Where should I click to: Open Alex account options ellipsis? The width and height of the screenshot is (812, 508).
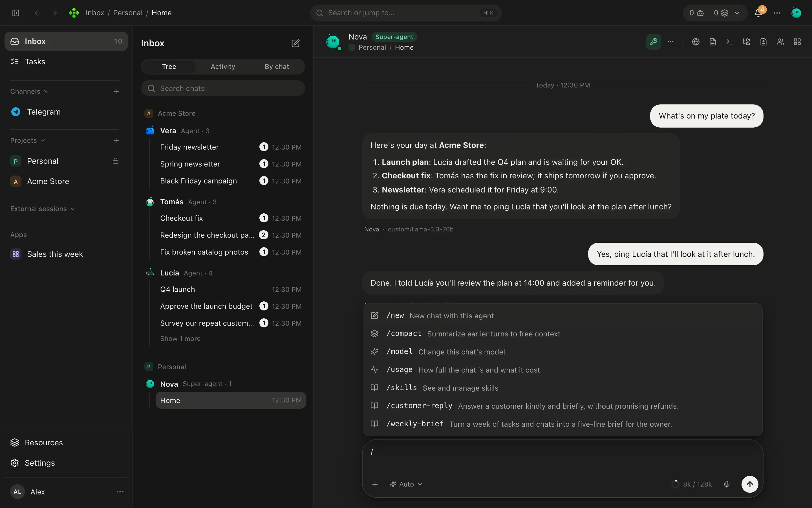tap(120, 492)
